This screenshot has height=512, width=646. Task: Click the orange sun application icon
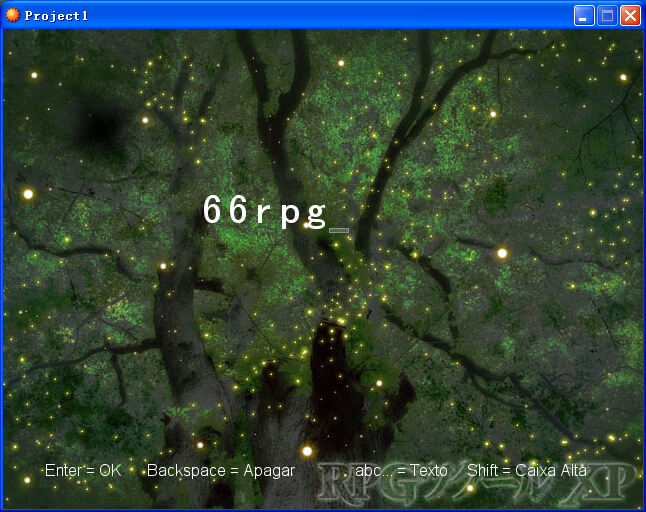[x=12, y=15]
